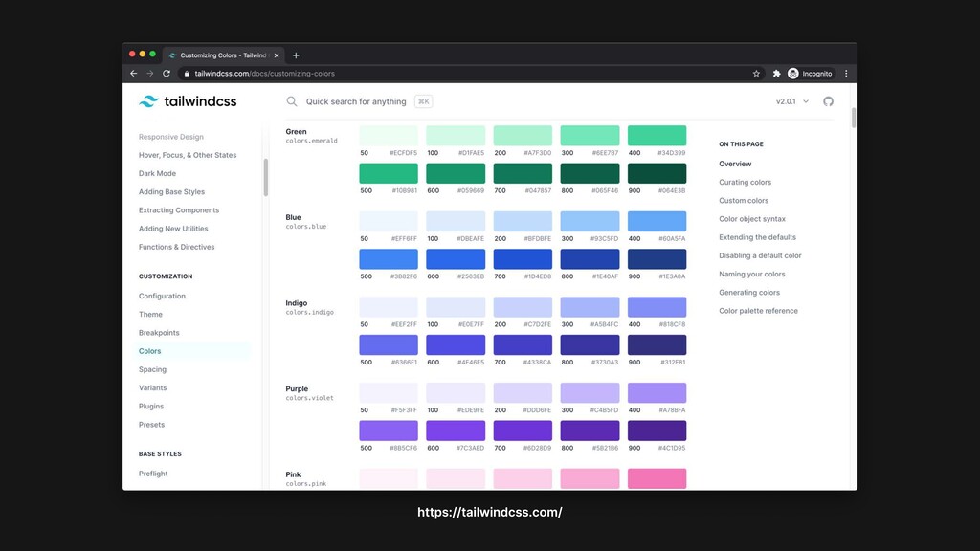This screenshot has height=551, width=980.
Task: Open Theme sidebar item
Action: (x=150, y=314)
